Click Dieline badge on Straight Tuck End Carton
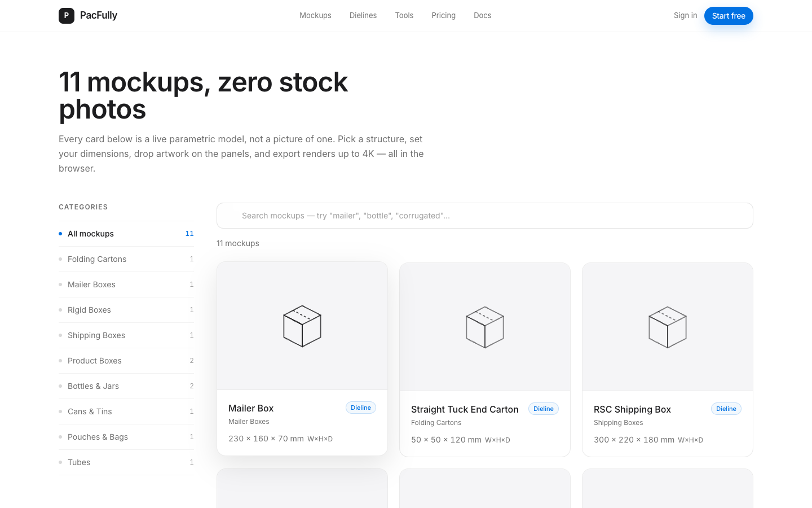This screenshot has width=812, height=508. coord(544,409)
